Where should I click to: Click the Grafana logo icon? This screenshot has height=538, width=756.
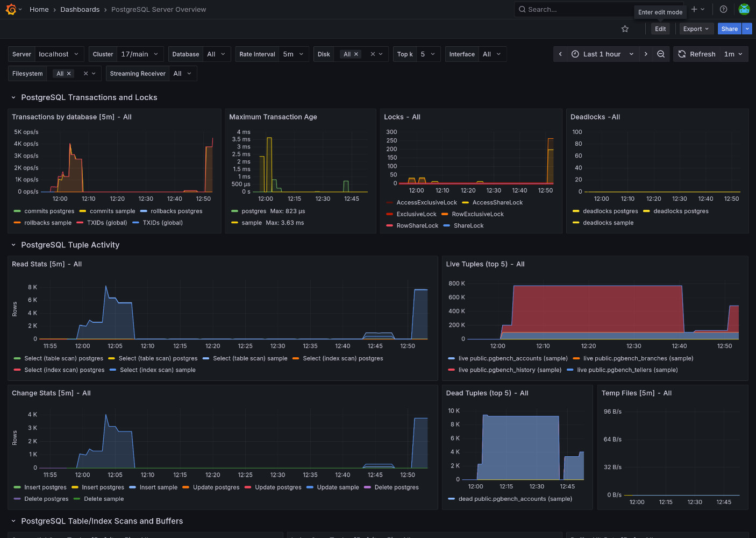[10, 9]
